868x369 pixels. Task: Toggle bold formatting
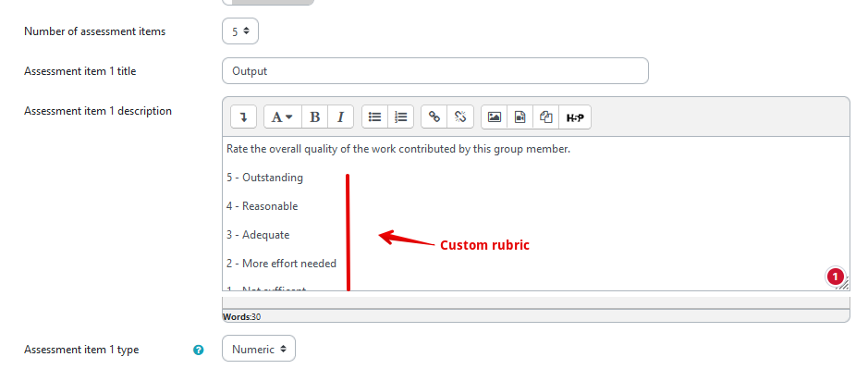(314, 117)
